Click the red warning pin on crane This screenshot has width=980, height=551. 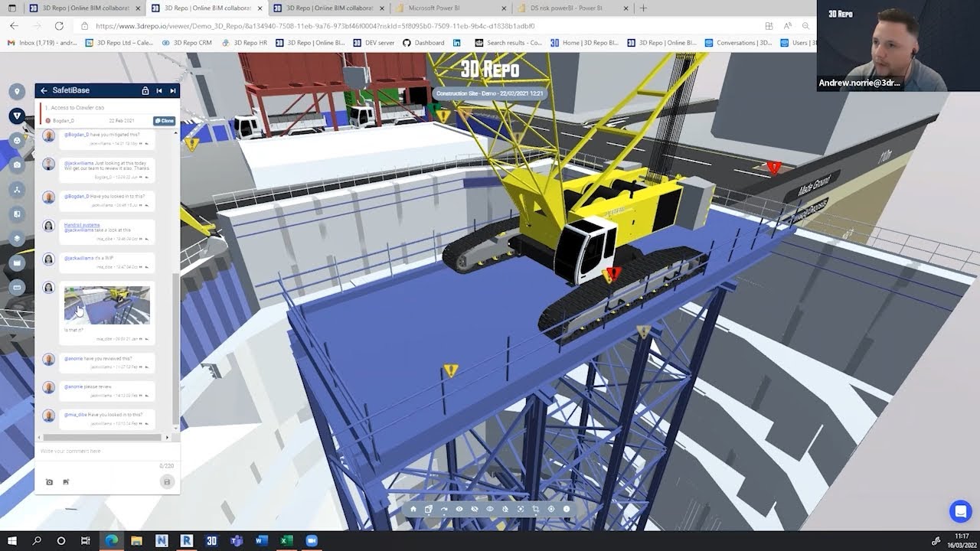point(614,273)
